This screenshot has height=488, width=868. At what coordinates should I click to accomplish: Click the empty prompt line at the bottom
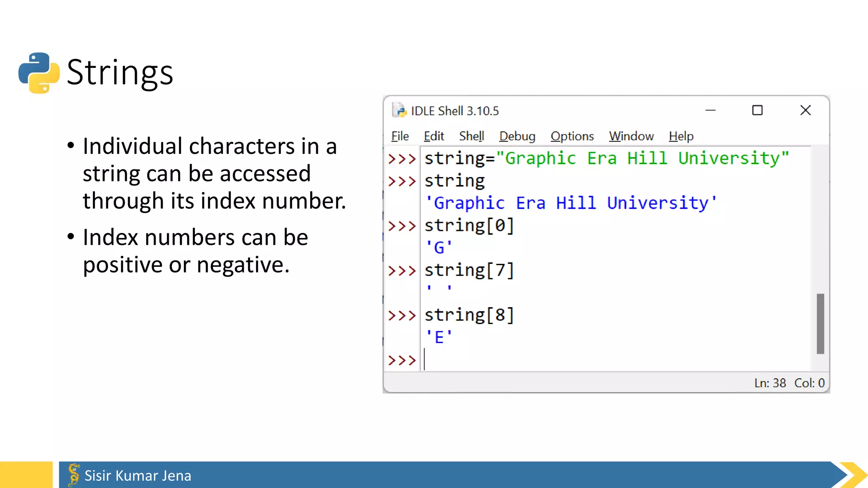point(616,360)
